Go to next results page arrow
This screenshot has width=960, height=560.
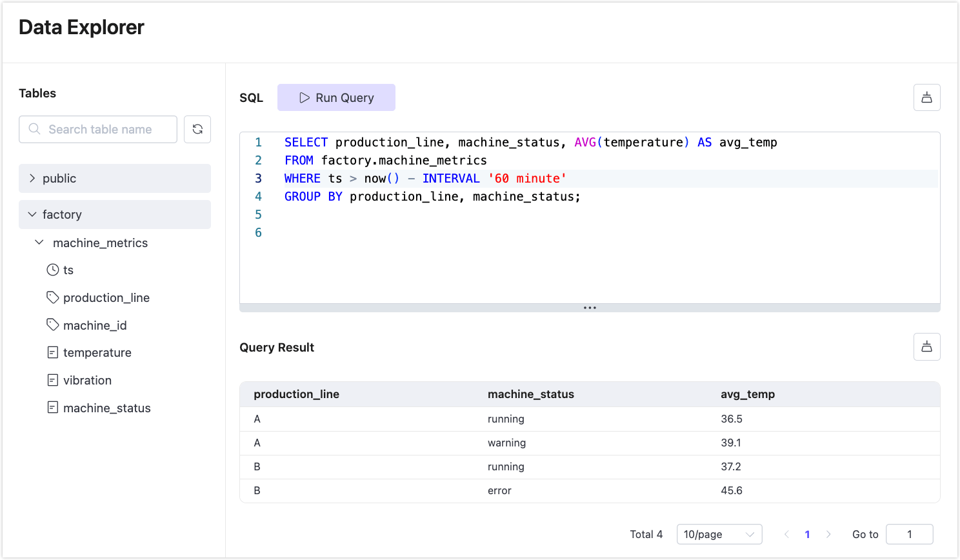pyautogui.click(x=828, y=534)
